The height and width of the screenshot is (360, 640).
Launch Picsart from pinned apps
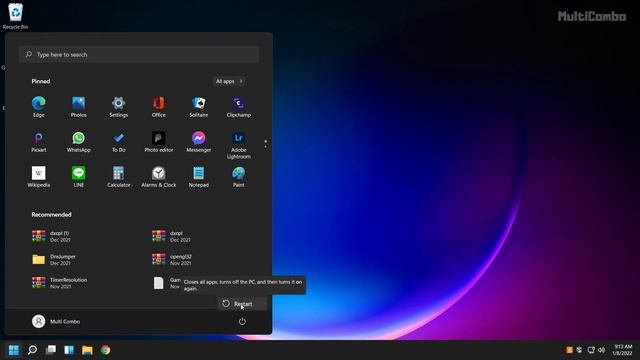click(x=39, y=142)
